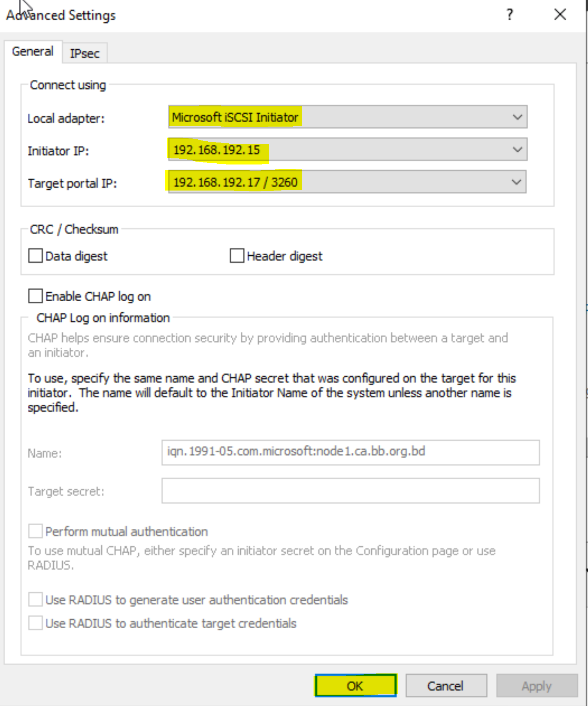Toggle Enable CHAP log on checkbox
This screenshot has height=706, width=588.
(x=35, y=296)
